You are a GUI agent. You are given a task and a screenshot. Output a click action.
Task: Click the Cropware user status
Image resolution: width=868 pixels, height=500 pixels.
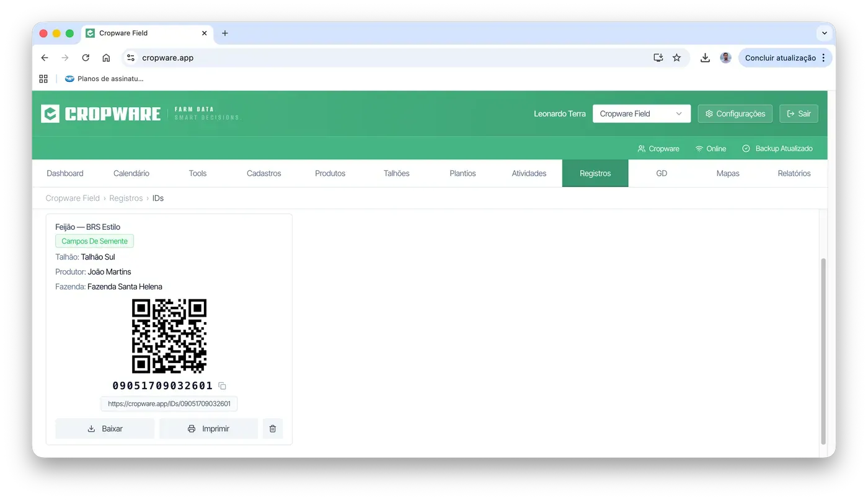pyautogui.click(x=658, y=149)
